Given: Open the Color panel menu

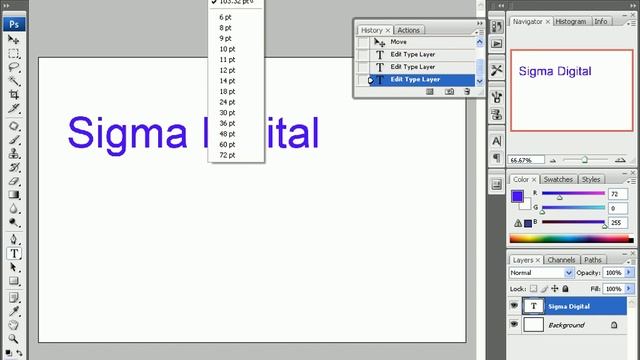Looking at the screenshot, I should 631,181.
